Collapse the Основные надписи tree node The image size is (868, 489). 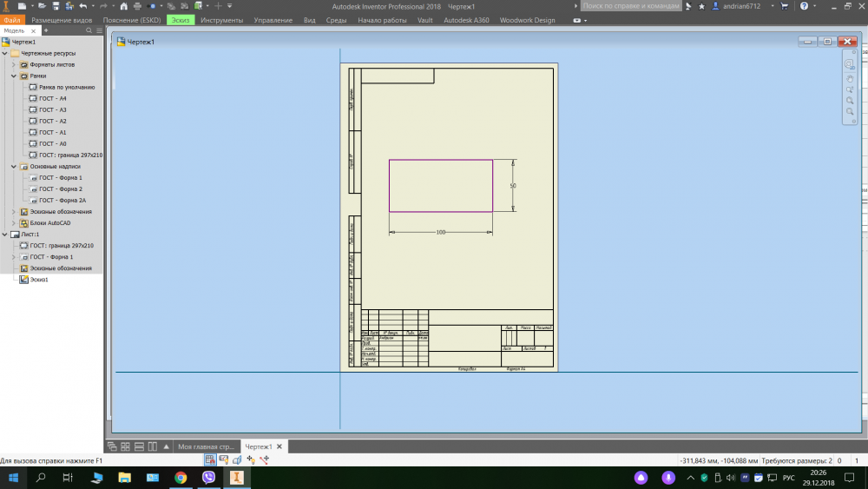click(14, 166)
